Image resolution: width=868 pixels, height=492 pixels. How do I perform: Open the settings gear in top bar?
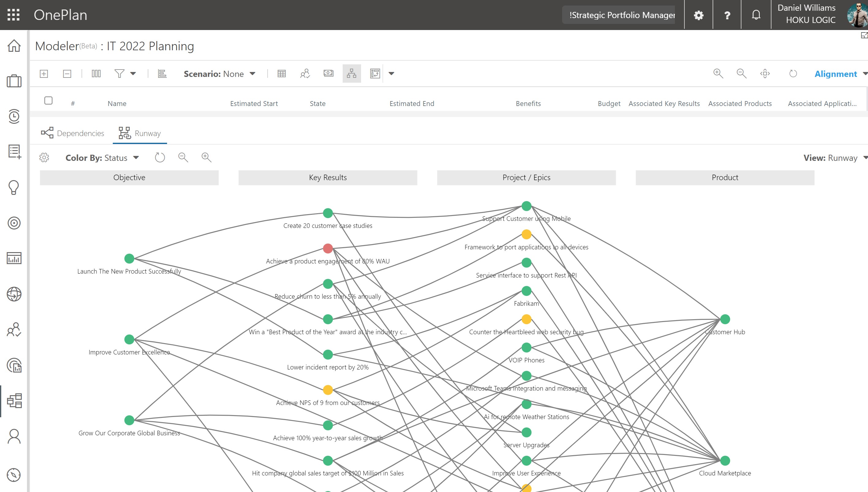(698, 15)
